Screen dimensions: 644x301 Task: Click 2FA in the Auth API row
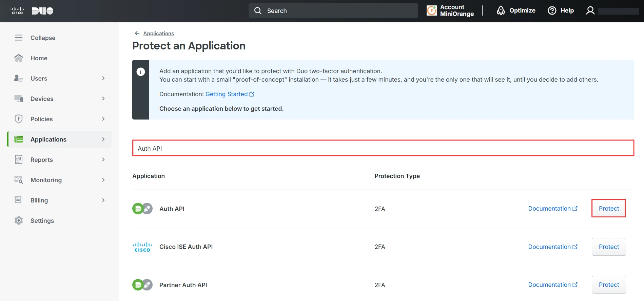380,209
